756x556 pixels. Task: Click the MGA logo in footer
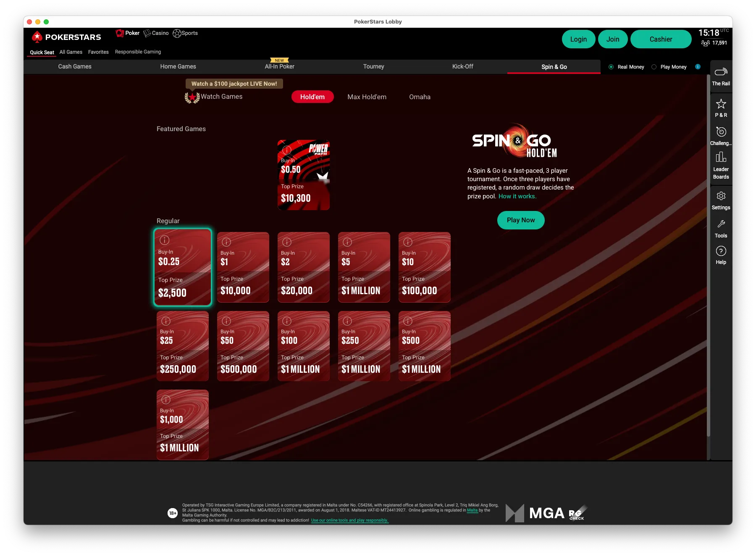535,513
